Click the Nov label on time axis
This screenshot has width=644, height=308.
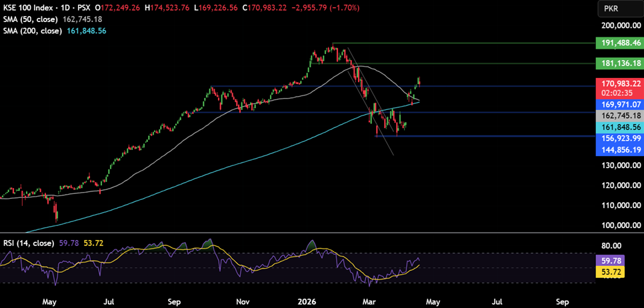tap(243, 301)
